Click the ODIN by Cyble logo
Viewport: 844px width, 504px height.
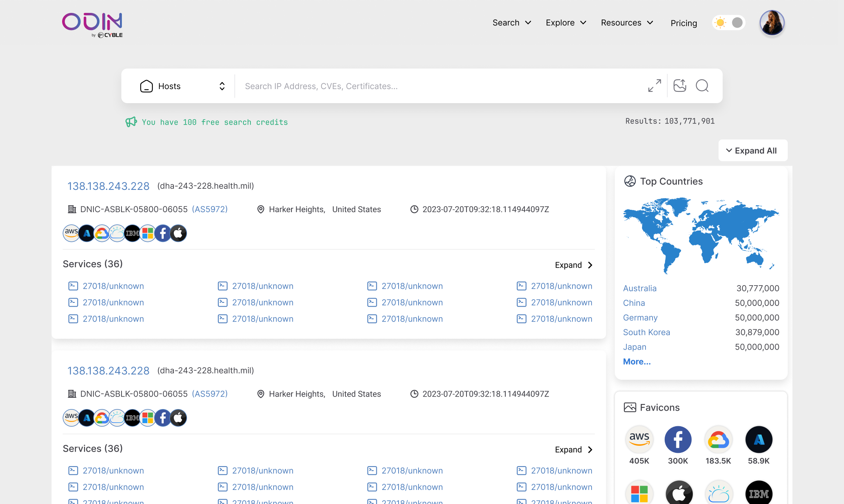pyautogui.click(x=92, y=25)
